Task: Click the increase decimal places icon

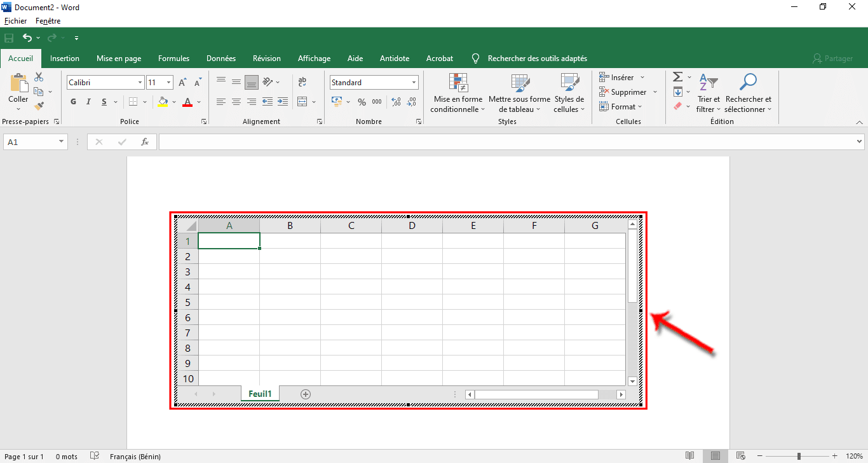Action: pyautogui.click(x=397, y=102)
